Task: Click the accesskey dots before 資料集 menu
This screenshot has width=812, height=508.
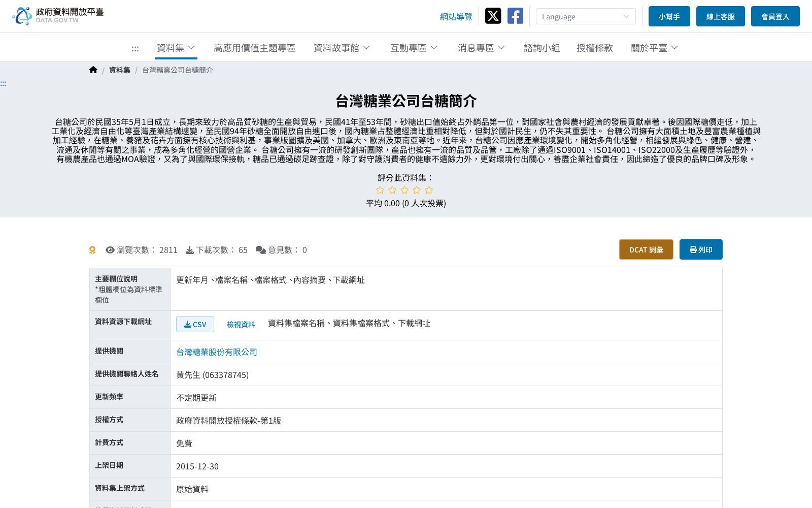Action: (x=135, y=48)
